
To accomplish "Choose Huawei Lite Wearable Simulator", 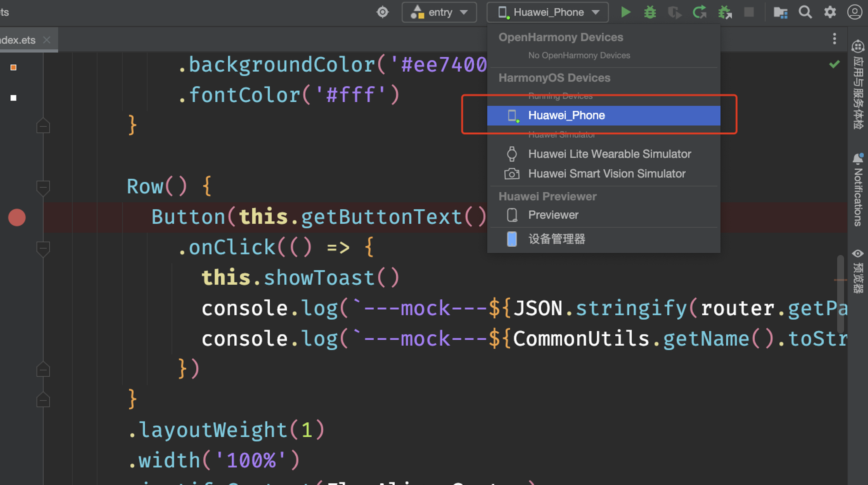I will (609, 154).
